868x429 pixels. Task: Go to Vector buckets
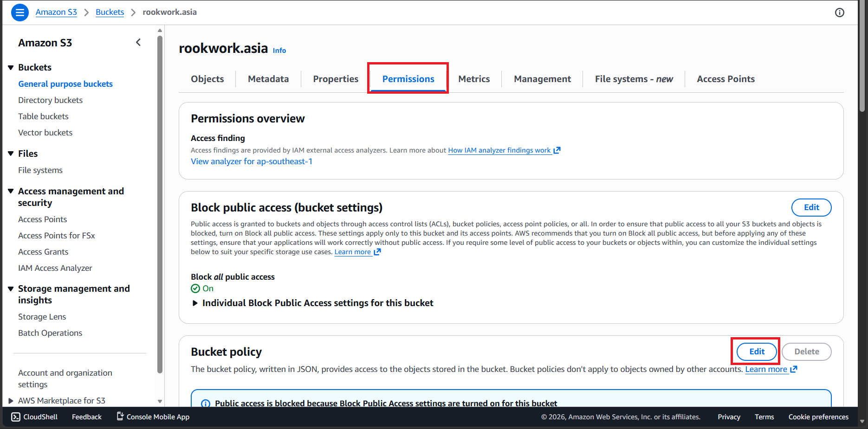[x=45, y=133]
